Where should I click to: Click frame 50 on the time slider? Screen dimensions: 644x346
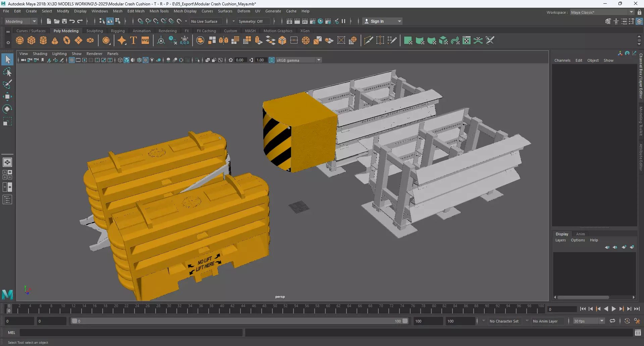275,308
